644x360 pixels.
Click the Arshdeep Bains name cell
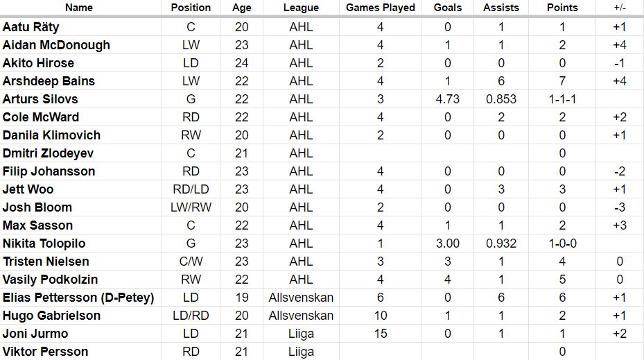(x=49, y=81)
